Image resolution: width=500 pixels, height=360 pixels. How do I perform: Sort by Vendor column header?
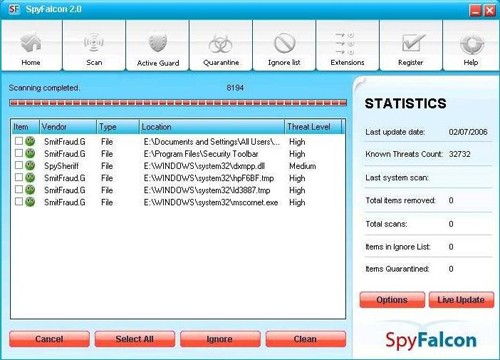[x=68, y=127]
